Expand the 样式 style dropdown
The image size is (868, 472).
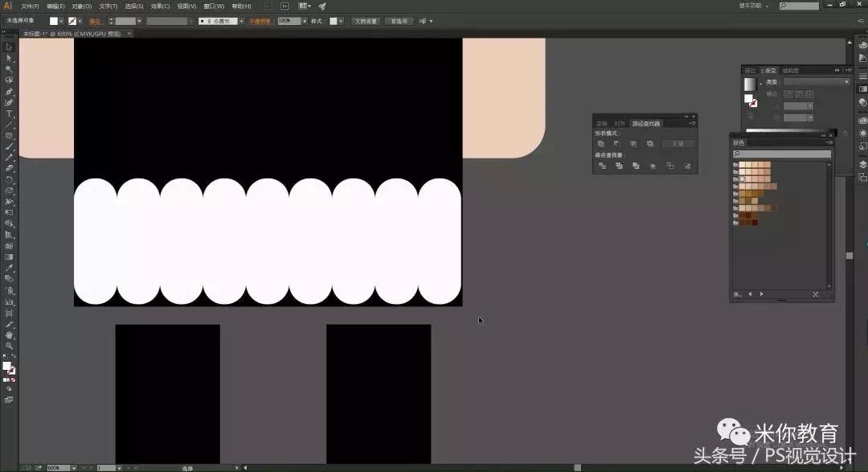tap(342, 21)
